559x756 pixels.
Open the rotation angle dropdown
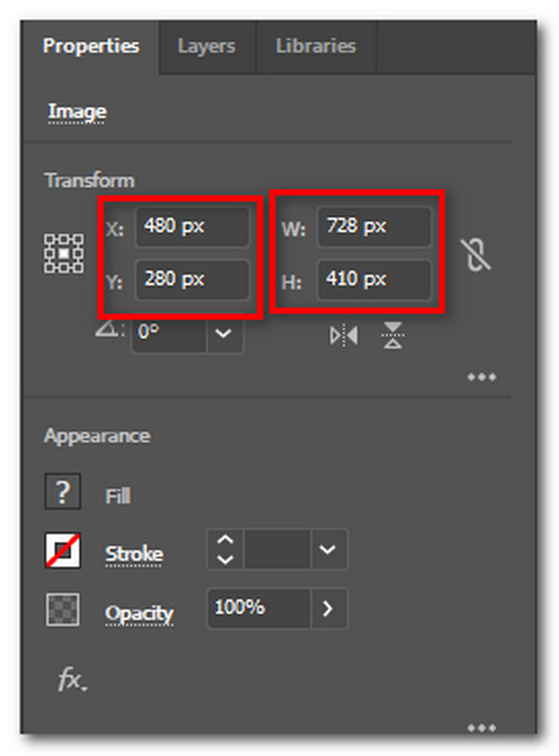221,332
